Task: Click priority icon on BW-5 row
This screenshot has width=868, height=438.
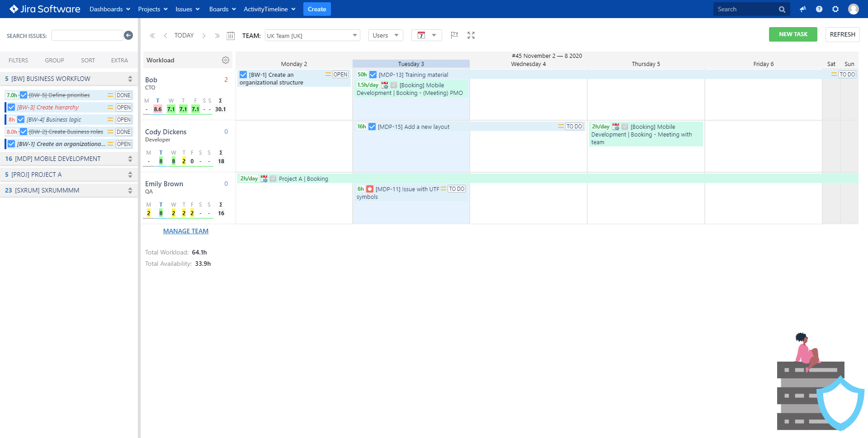Action: (110, 95)
